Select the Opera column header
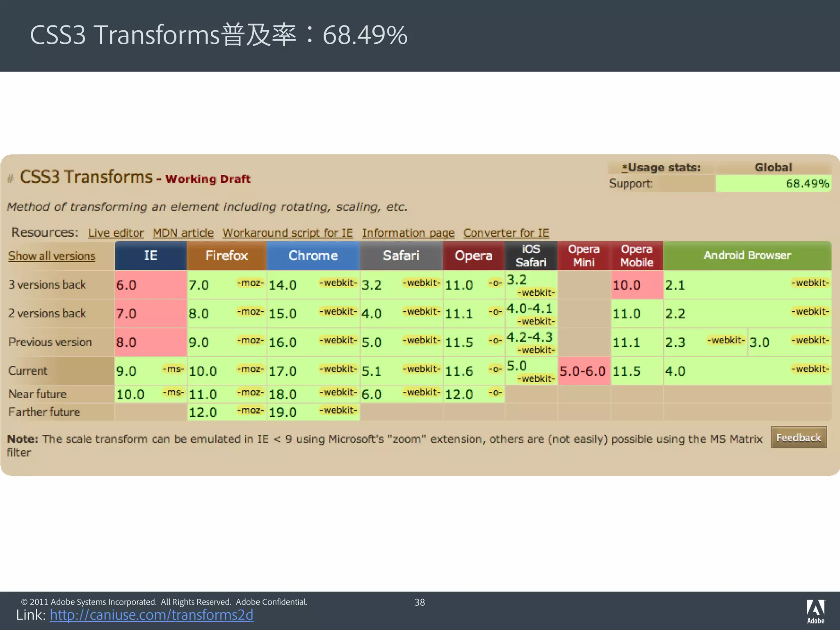The height and width of the screenshot is (630, 840). (x=474, y=256)
